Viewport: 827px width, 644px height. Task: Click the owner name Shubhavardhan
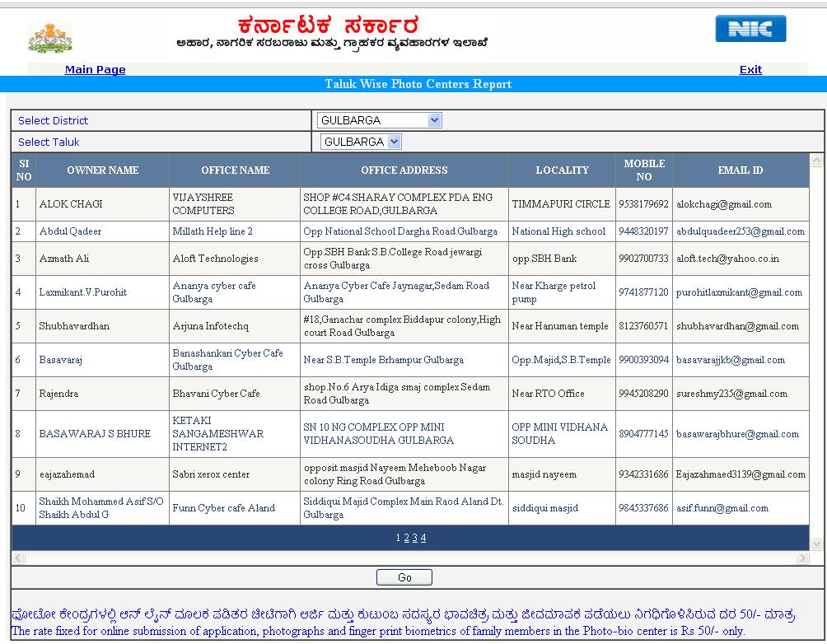tap(74, 326)
